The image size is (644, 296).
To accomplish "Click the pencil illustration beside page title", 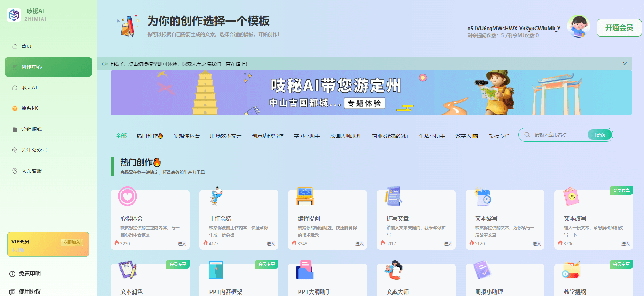I will (128, 26).
